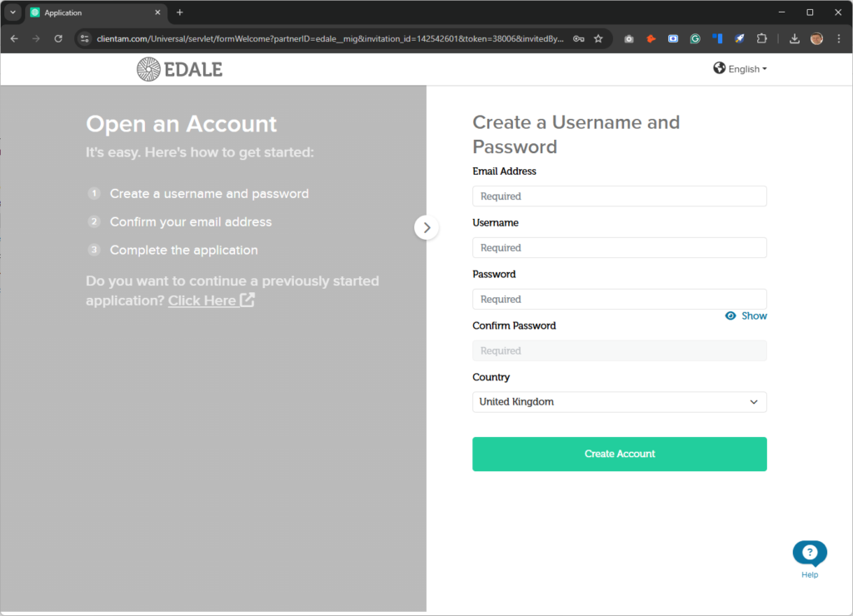
Task: Click step 2 Confirm your email address
Action: click(180, 221)
